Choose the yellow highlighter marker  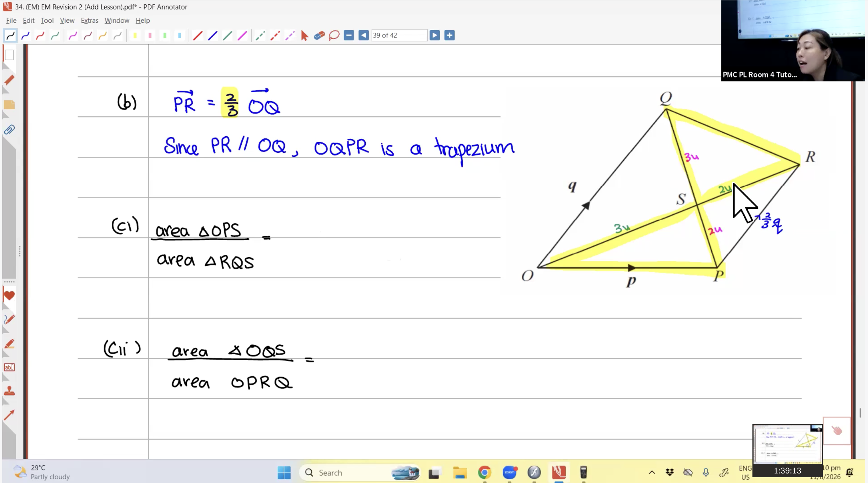click(135, 36)
